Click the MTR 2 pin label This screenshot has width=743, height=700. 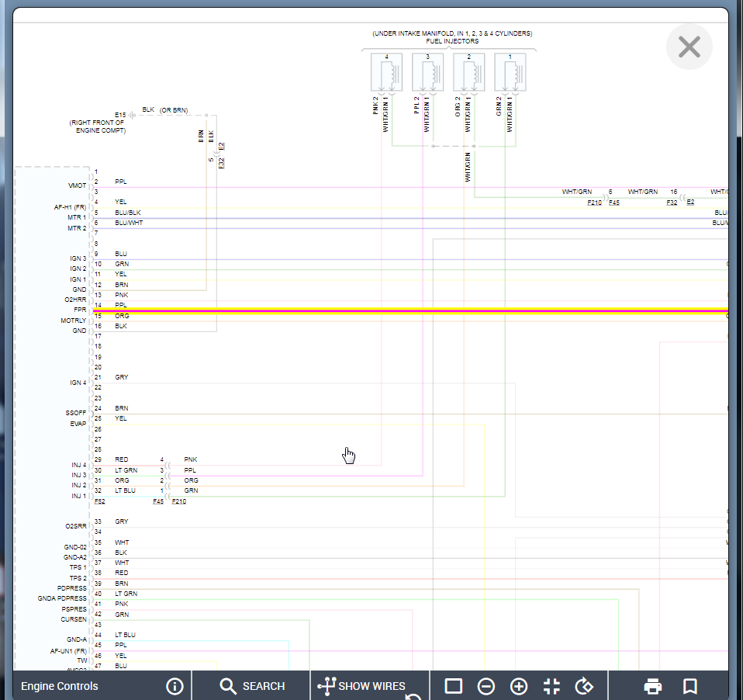click(x=77, y=228)
